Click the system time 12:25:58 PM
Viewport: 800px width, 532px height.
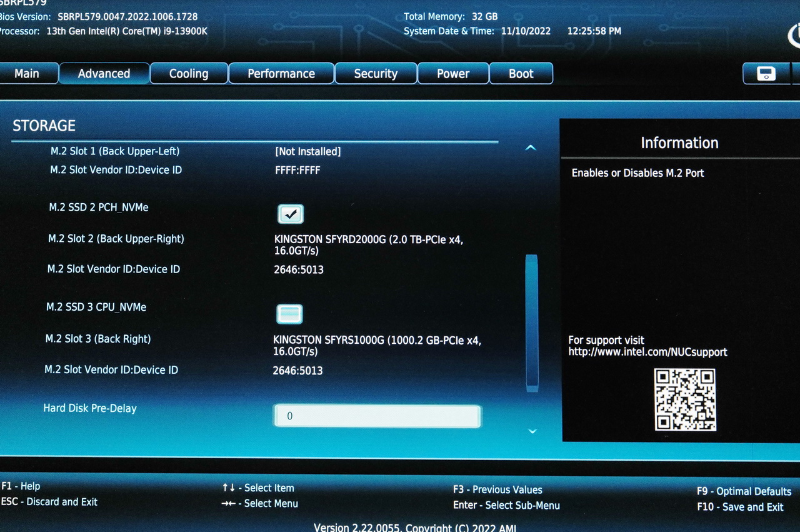(594, 31)
